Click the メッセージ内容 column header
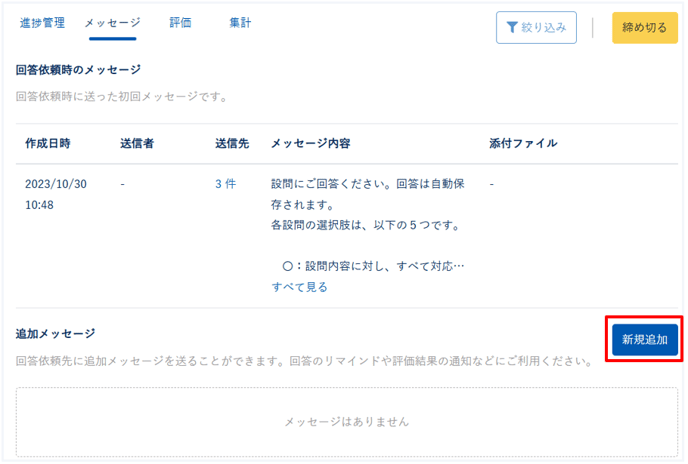The image size is (688, 464). (311, 144)
